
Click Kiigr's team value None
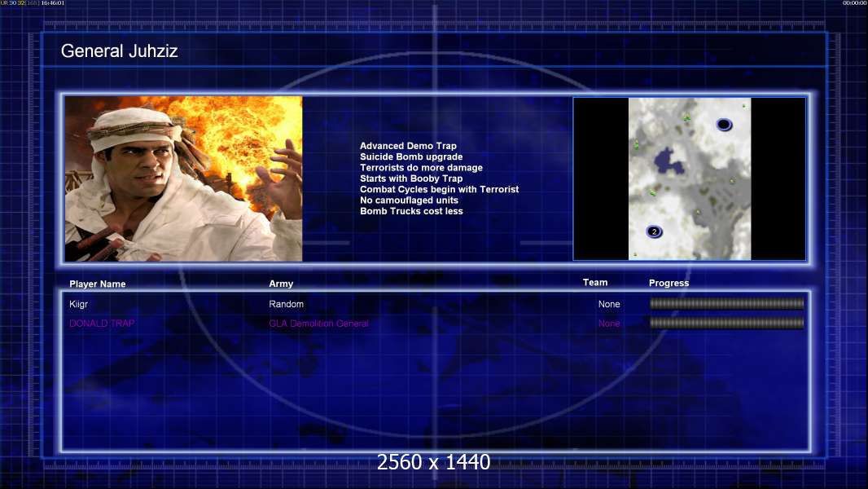pyautogui.click(x=609, y=304)
